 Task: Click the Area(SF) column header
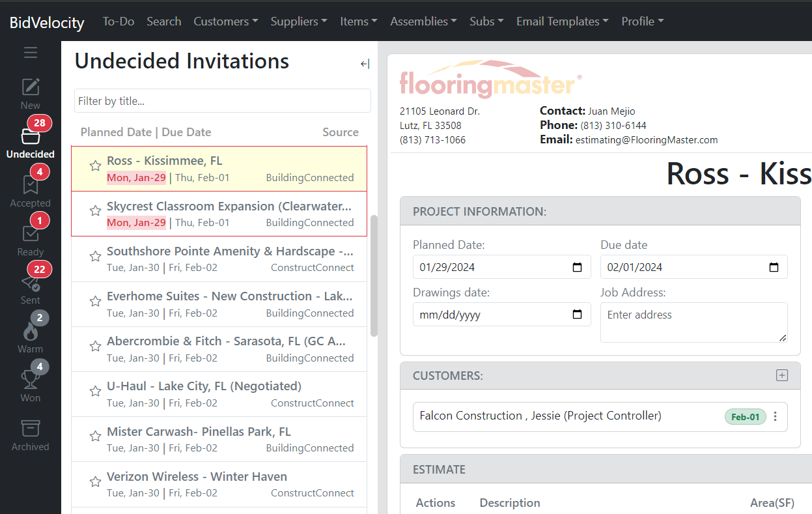click(x=772, y=503)
